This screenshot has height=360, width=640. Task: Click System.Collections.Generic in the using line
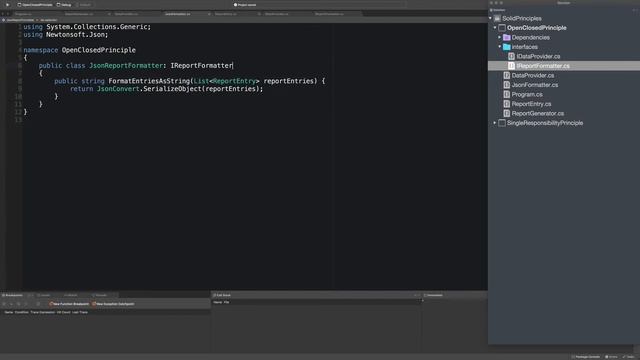(97, 27)
